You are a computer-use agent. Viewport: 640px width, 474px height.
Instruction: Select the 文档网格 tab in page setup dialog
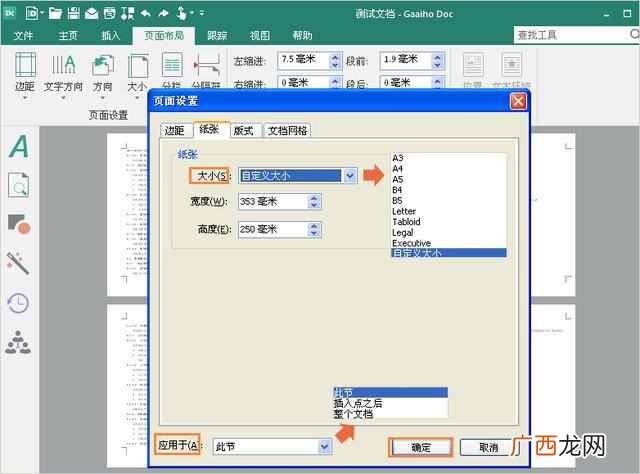[x=287, y=130]
